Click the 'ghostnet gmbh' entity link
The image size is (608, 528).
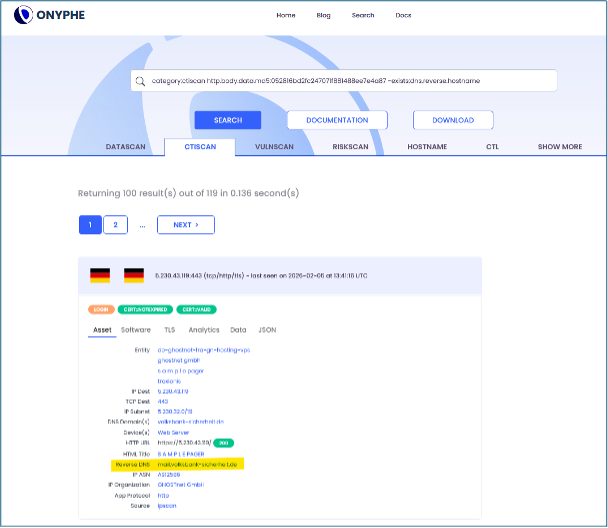click(179, 361)
